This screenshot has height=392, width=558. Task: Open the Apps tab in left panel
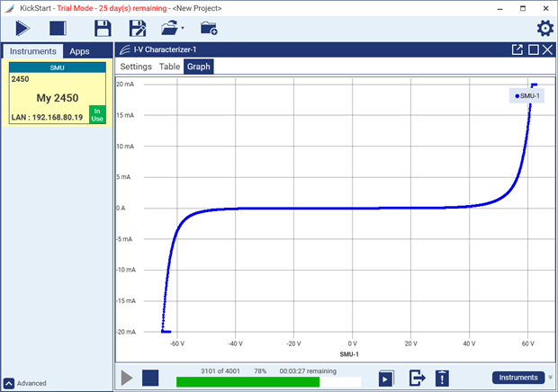(80, 51)
